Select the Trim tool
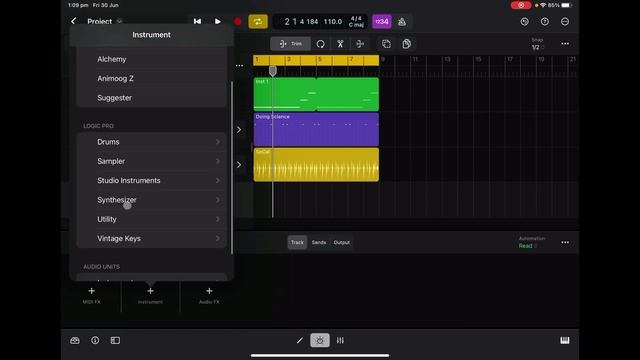This screenshot has height=360, width=640. (291, 44)
